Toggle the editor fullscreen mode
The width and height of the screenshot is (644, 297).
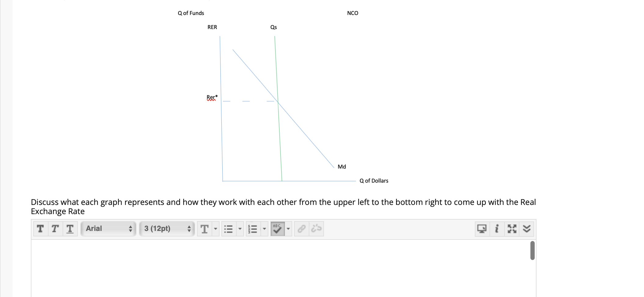pos(511,229)
